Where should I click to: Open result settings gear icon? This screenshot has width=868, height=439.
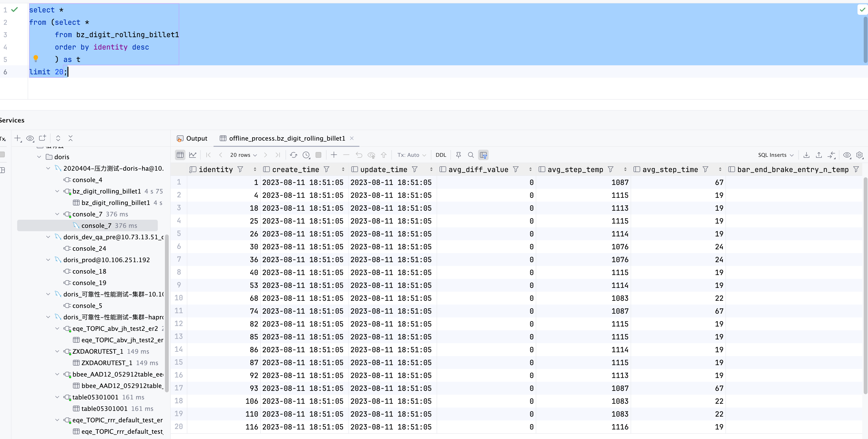pyautogui.click(x=860, y=155)
